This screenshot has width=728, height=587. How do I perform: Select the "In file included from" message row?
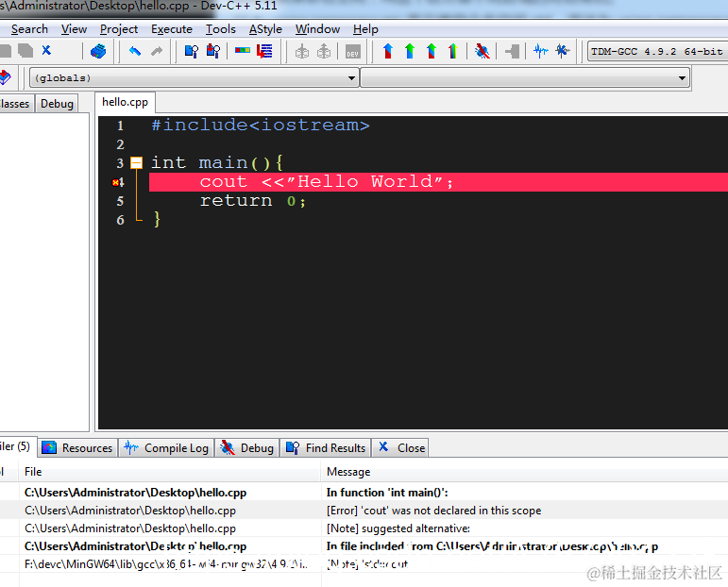coord(364,546)
